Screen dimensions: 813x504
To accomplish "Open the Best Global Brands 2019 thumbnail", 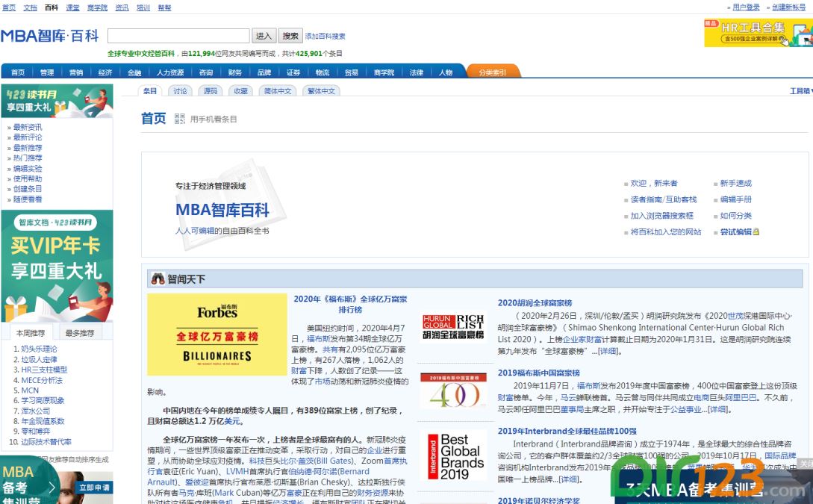I will coord(453,455).
